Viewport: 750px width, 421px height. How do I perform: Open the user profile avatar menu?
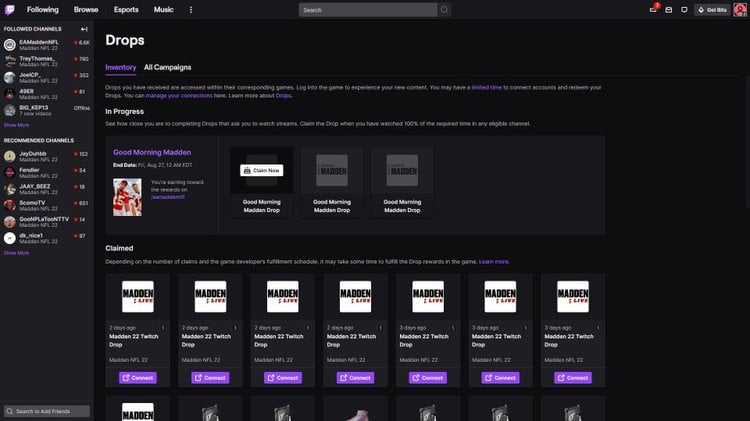(738, 9)
